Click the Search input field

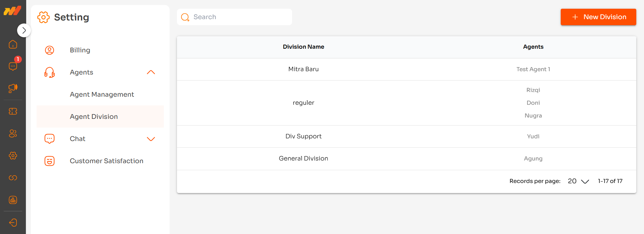point(238,17)
